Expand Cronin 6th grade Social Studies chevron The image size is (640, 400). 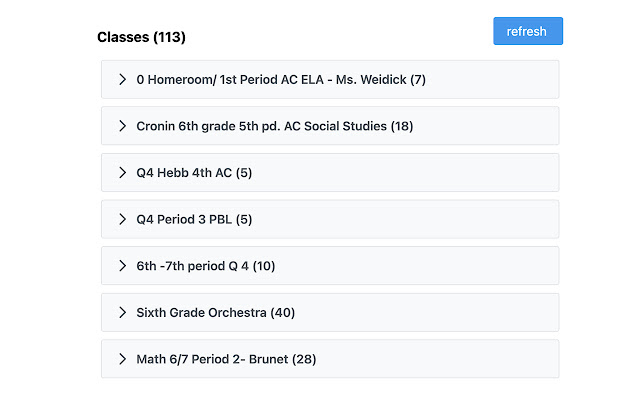click(x=122, y=126)
